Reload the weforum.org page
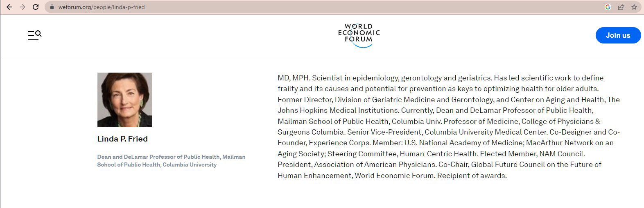The width and height of the screenshot is (644, 208). click(x=36, y=7)
